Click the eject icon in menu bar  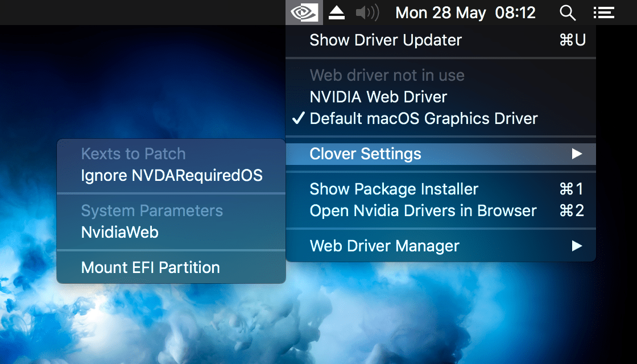tap(337, 13)
